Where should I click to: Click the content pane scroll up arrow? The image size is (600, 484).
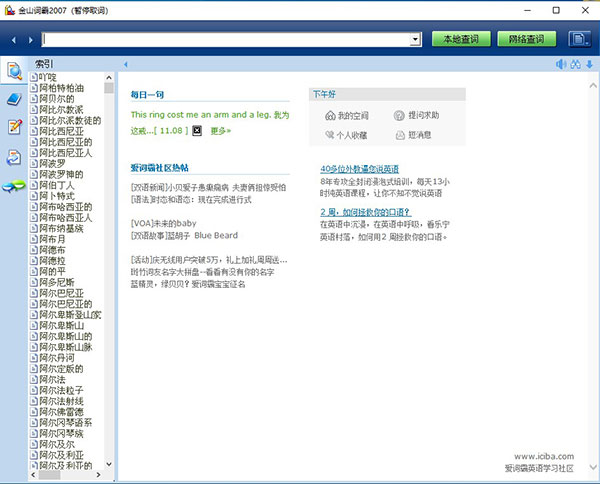[593, 86]
